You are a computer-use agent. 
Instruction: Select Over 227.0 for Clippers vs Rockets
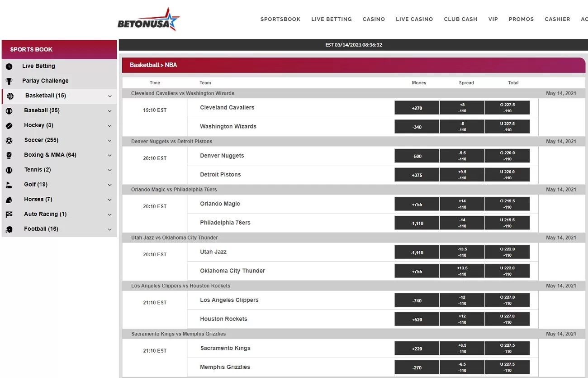tap(507, 300)
